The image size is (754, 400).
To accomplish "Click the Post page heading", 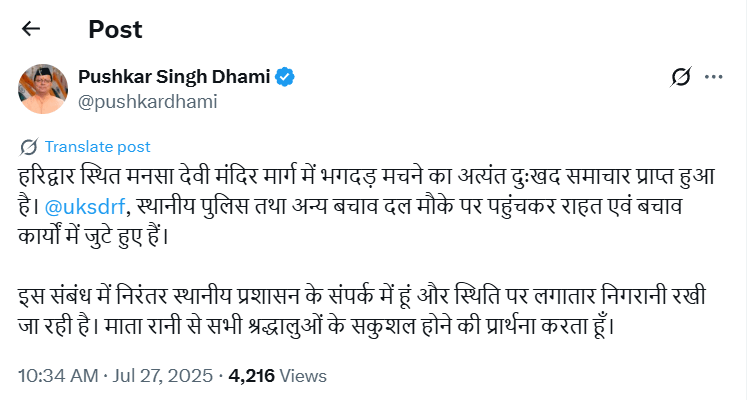I will (115, 29).
